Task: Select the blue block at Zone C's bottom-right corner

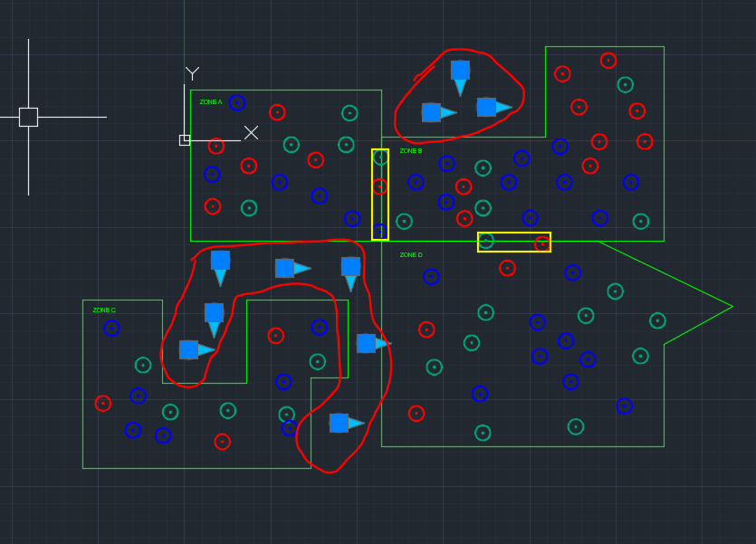Action: 347,423
